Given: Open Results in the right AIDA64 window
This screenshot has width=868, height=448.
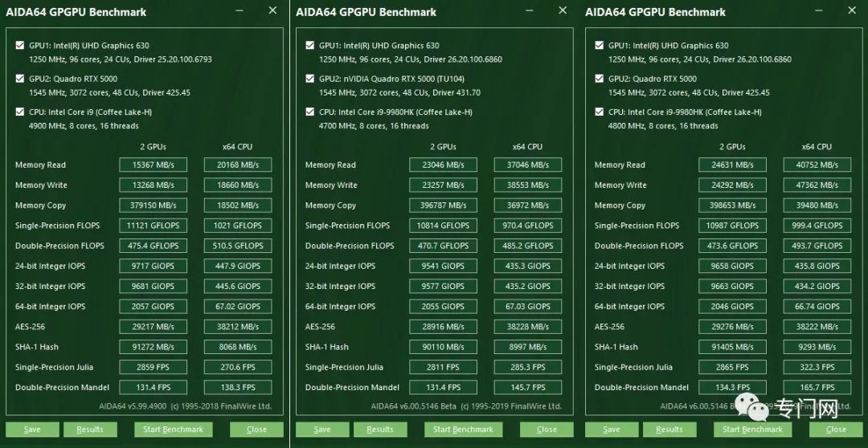Looking at the screenshot, I should tap(669, 430).
